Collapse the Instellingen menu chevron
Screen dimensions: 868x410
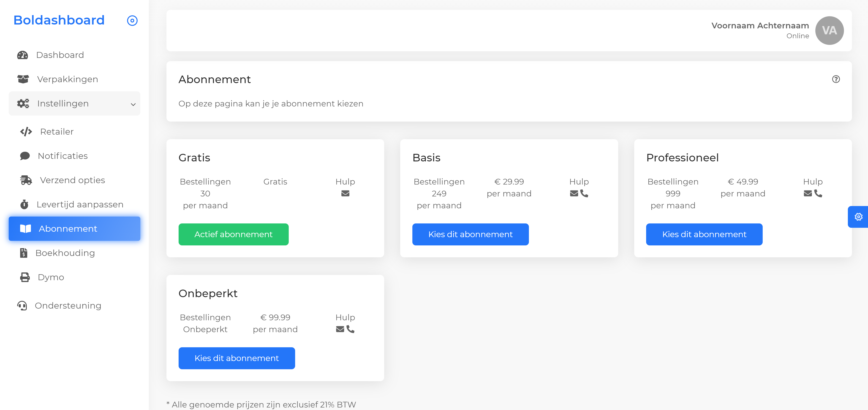133,104
